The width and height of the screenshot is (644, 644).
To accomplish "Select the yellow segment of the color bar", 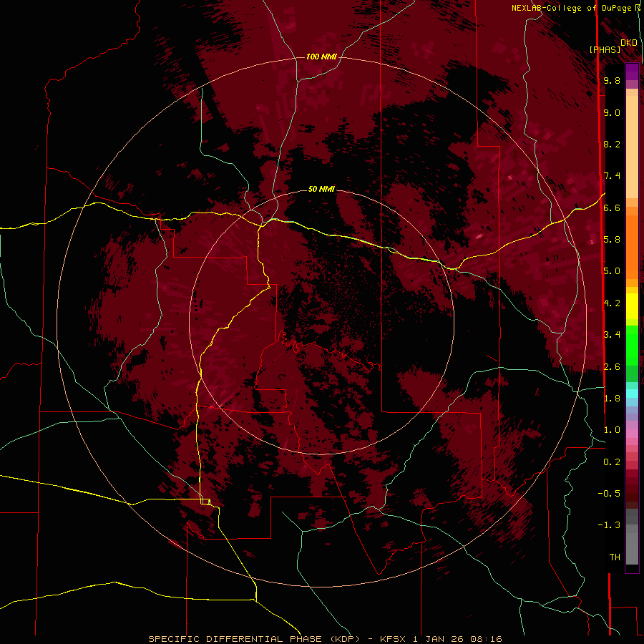I will click(632, 306).
